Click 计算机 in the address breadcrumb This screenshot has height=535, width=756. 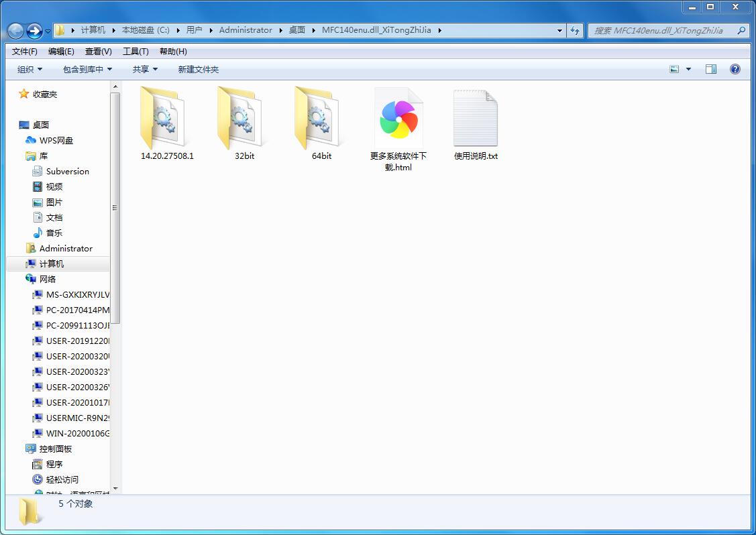click(x=93, y=30)
